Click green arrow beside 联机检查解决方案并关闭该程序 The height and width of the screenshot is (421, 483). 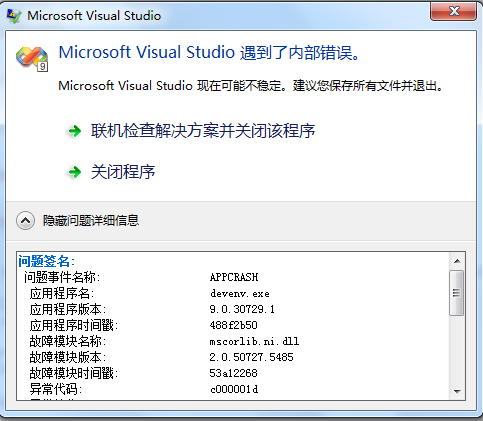[x=75, y=131]
